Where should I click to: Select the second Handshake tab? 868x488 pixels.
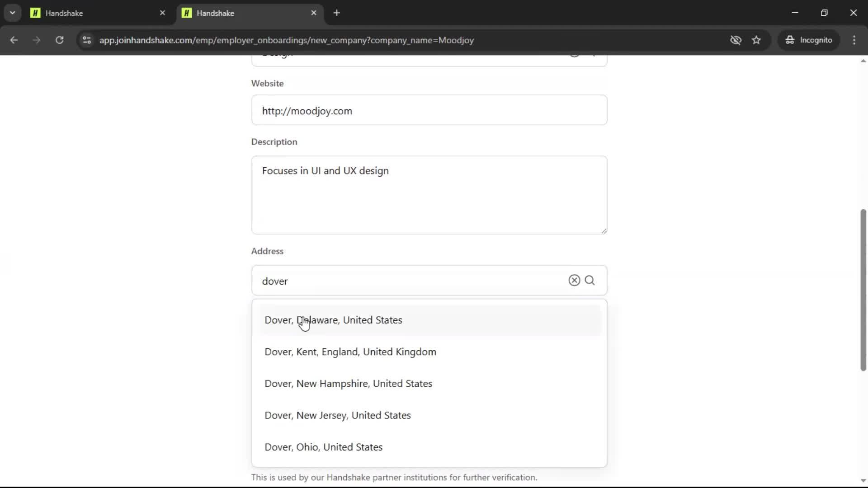250,13
